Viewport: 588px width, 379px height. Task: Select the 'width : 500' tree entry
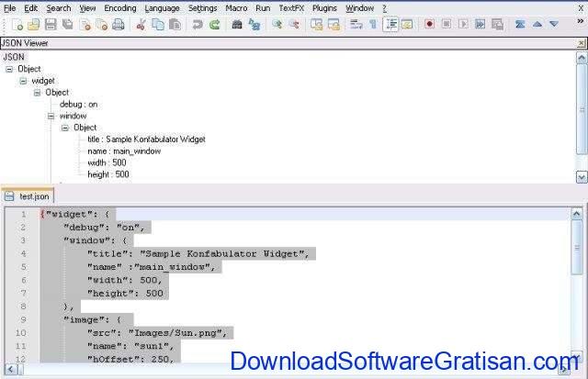[x=107, y=163]
